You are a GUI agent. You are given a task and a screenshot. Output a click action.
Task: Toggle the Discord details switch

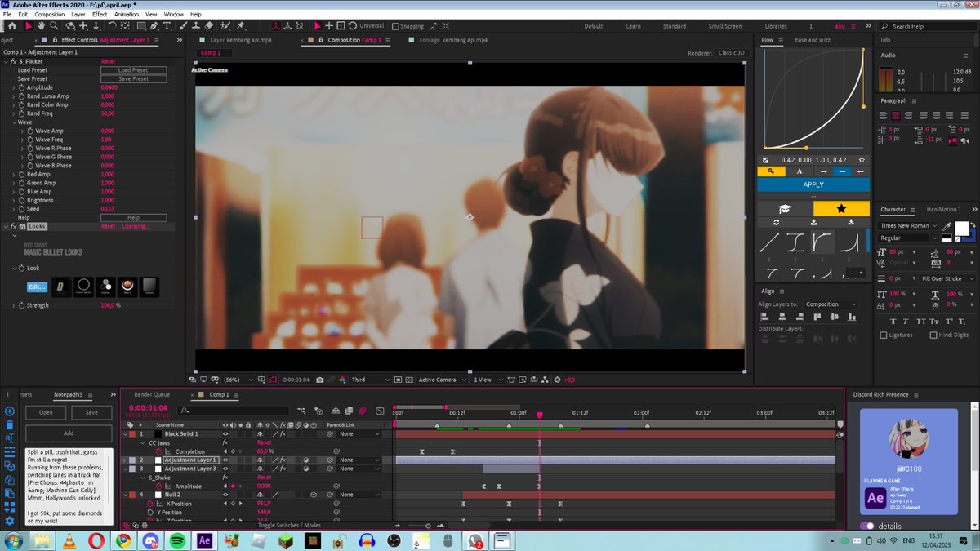pyautogui.click(x=866, y=527)
